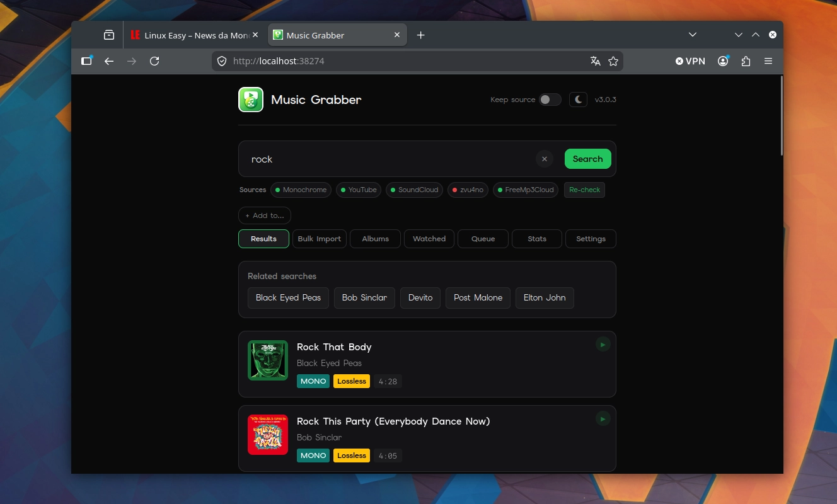This screenshot has width=837, height=504.
Task: Go back to the previous page
Action: 109,61
